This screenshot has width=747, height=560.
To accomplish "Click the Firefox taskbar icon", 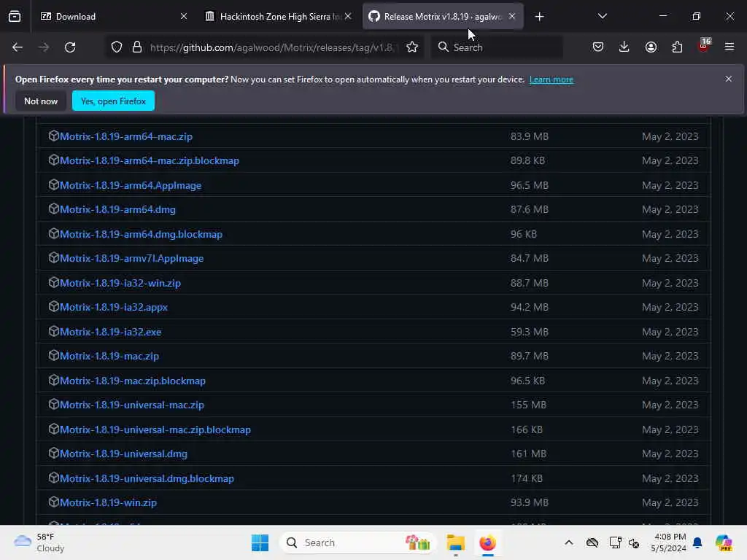I will point(488,542).
